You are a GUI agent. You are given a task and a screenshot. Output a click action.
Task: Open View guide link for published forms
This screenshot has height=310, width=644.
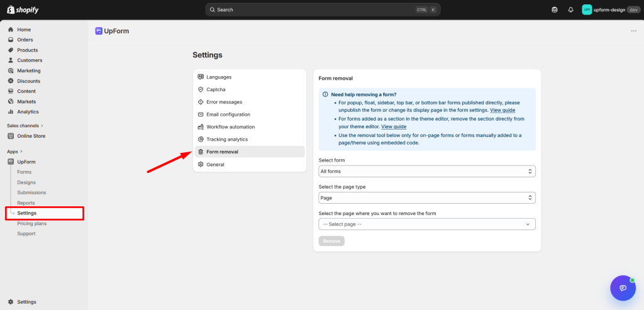502,111
